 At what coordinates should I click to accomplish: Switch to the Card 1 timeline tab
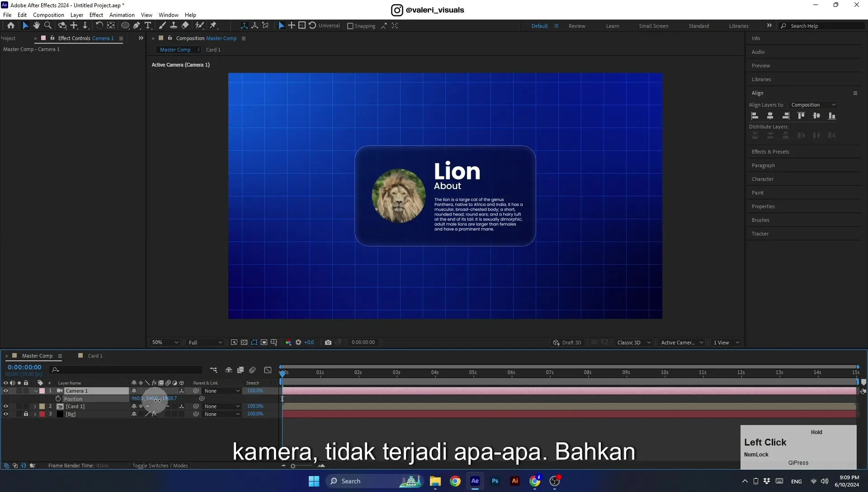[x=95, y=356]
